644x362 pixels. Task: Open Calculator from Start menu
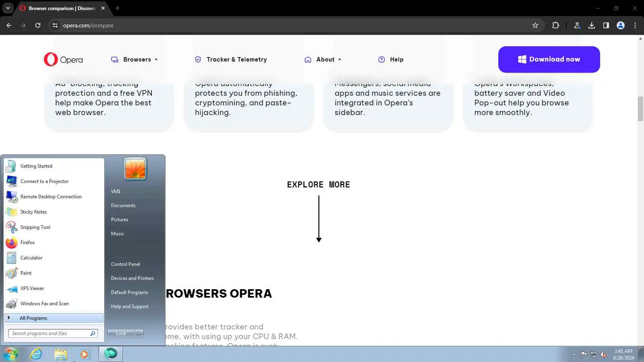[x=54, y=258]
